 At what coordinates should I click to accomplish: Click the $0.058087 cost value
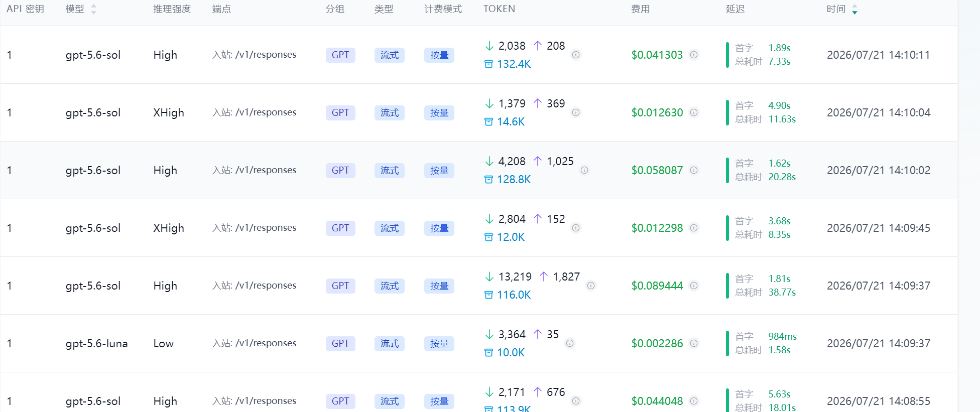tap(657, 170)
